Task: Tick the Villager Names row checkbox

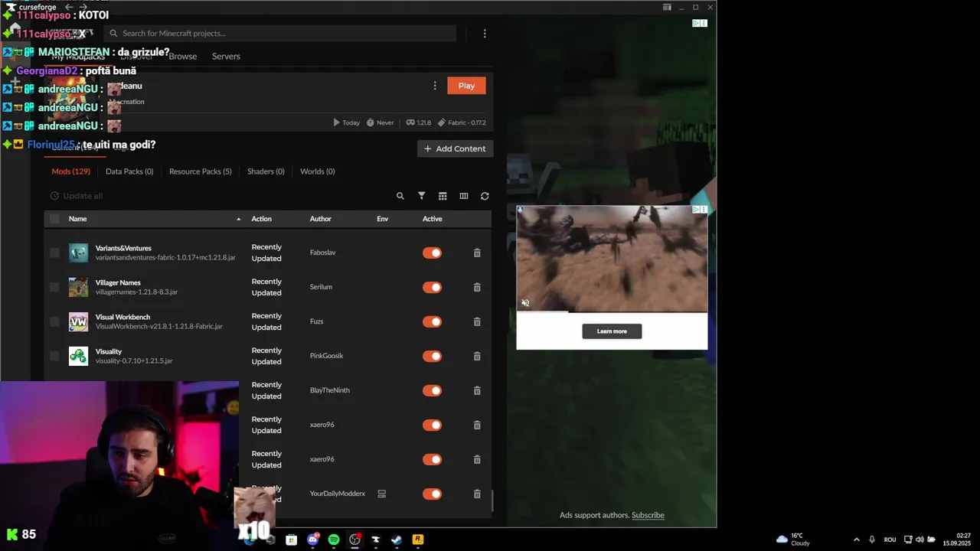Action: [54, 287]
